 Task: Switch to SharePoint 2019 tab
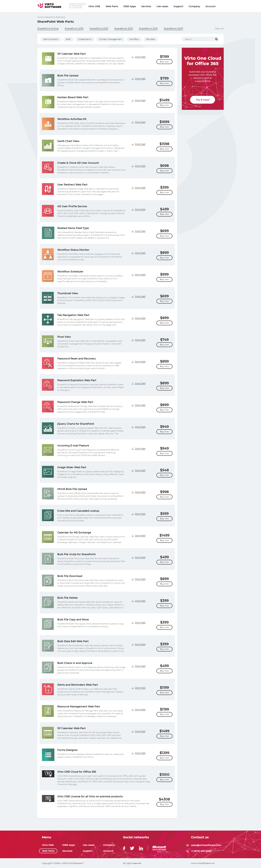pyautogui.click(x=74, y=29)
